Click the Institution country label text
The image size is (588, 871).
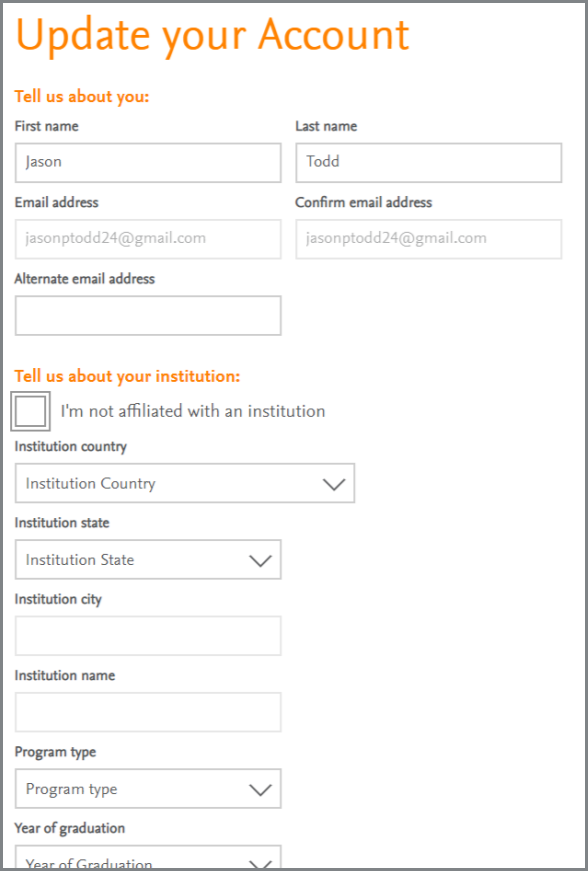[71, 447]
